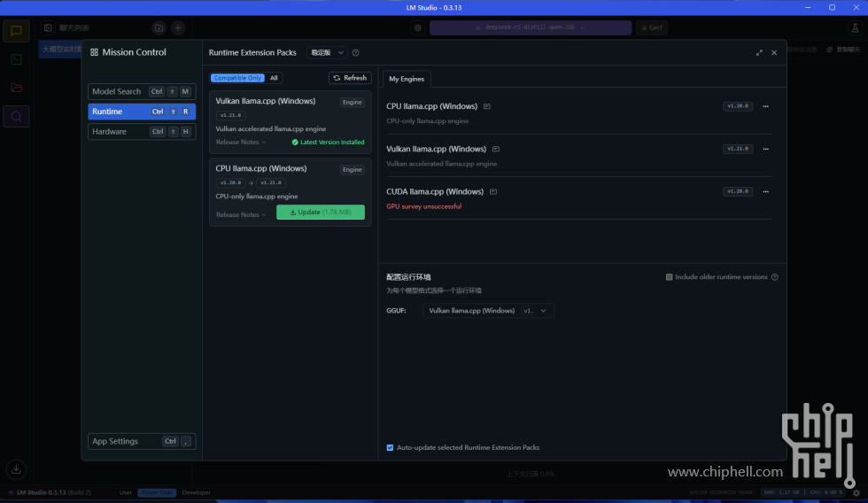Open more options for CPU llama.cpp engine
868x503 pixels.
pos(765,106)
